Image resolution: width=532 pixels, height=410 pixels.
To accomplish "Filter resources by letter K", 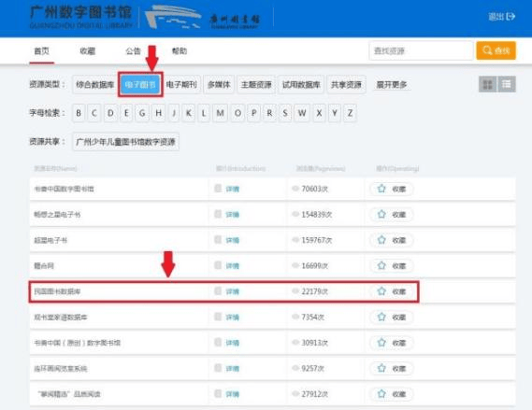I will coord(189,113).
